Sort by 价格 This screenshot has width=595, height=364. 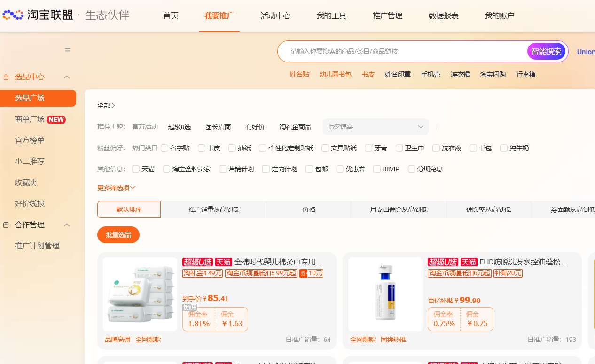pos(309,209)
